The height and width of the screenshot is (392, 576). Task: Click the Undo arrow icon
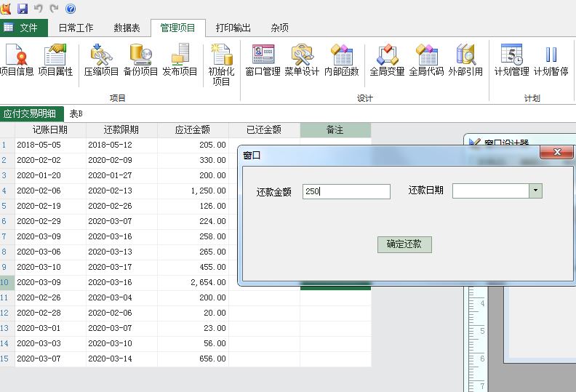coord(39,8)
